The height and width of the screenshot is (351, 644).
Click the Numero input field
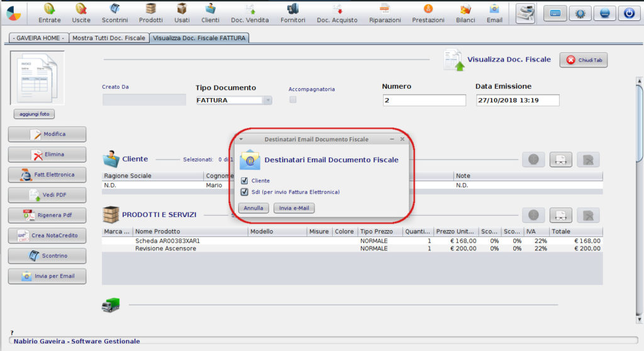[425, 100]
